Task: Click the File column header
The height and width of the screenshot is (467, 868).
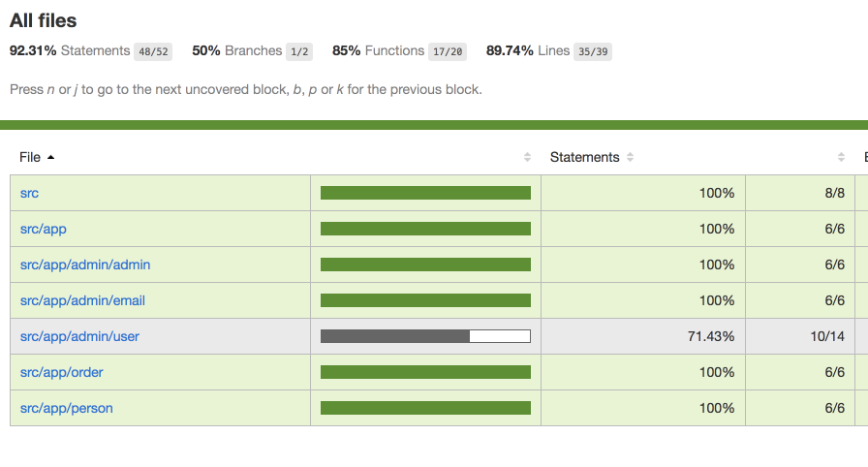Action: coord(30,157)
